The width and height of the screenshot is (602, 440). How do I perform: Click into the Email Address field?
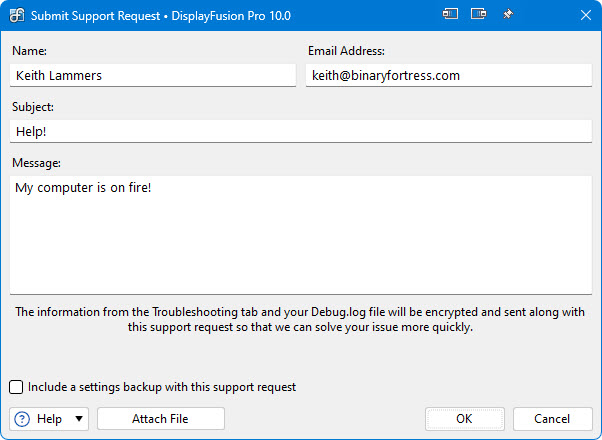[448, 75]
